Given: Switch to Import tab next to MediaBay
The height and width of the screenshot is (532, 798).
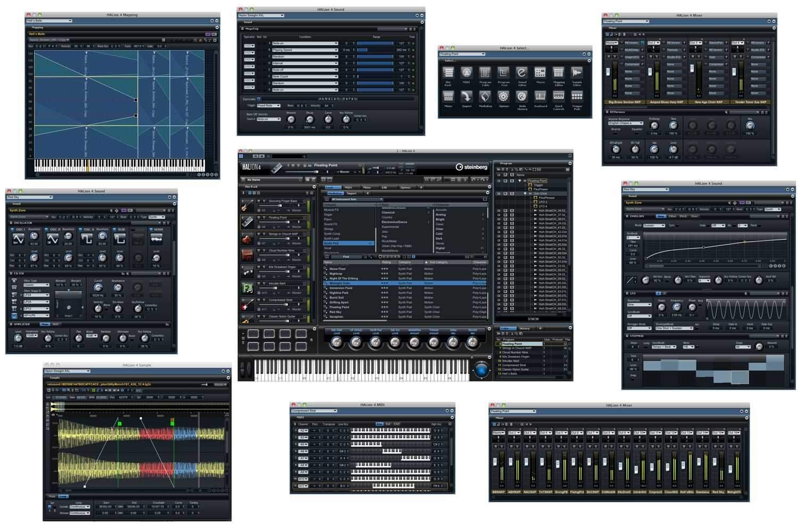Looking at the screenshot, I should click(352, 193).
